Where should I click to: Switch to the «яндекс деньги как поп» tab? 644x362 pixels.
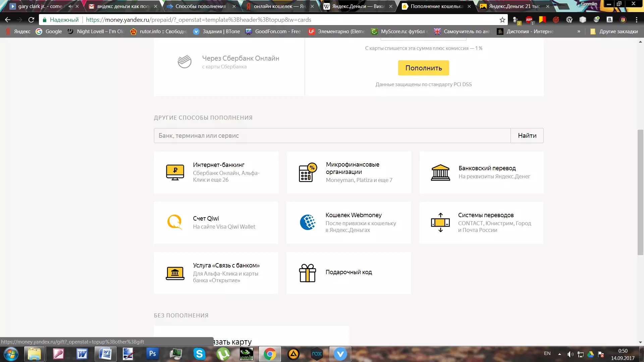(x=123, y=6)
